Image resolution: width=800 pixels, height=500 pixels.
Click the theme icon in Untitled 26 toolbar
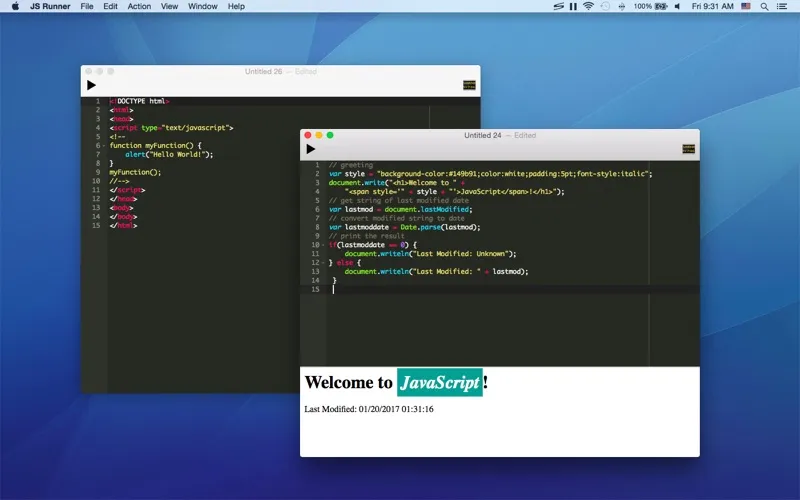tap(469, 85)
